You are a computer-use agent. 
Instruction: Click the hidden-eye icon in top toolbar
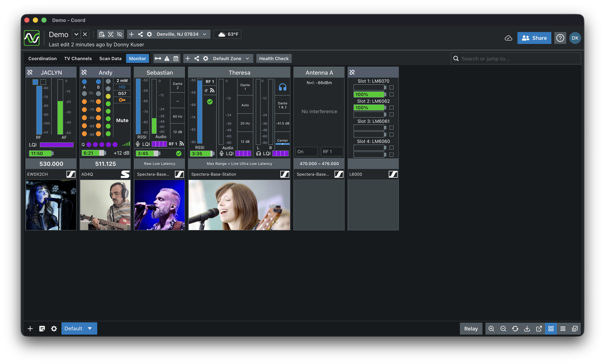click(x=120, y=34)
